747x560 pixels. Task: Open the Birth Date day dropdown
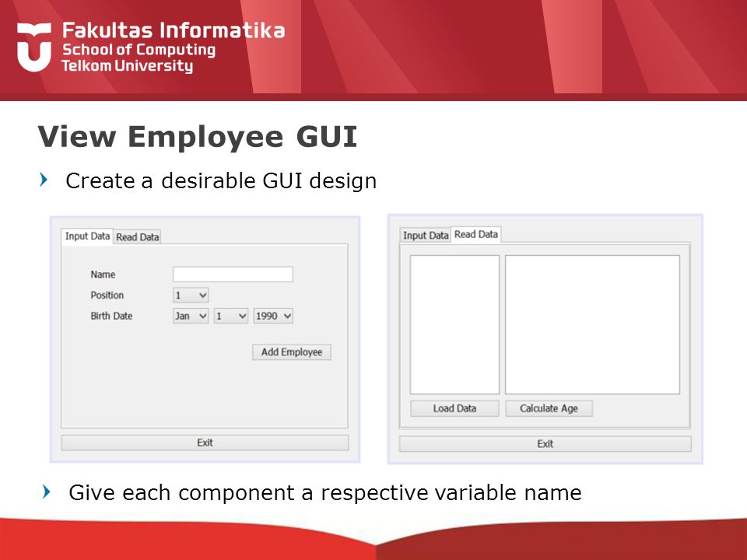pyautogui.click(x=230, y=316)
